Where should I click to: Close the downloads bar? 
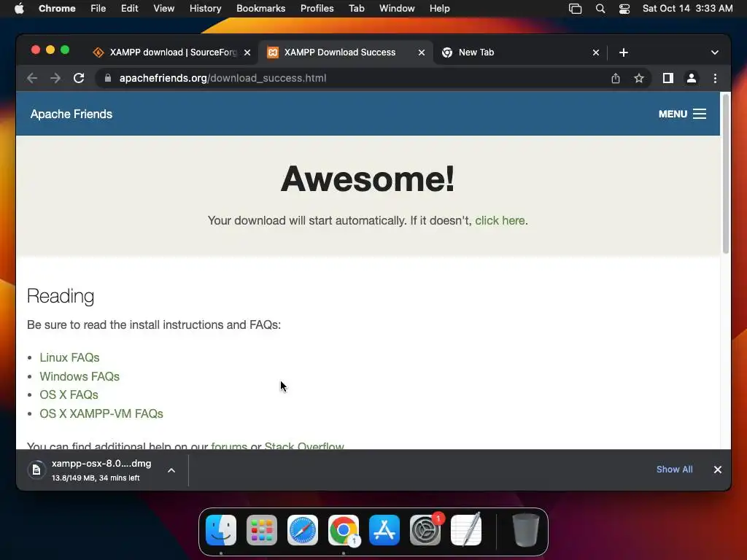click(718, 470)
